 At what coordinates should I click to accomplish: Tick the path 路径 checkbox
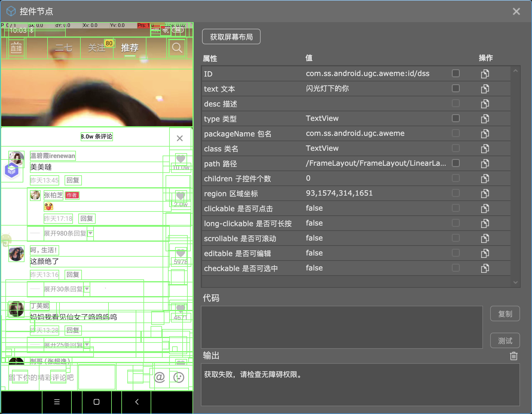tap(455, 163)
